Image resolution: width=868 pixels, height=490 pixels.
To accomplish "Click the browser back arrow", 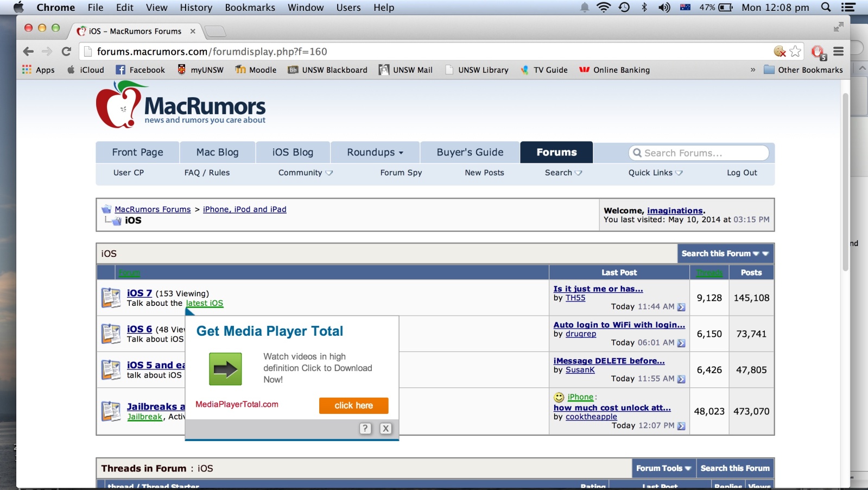I will (x=28, y=52).
